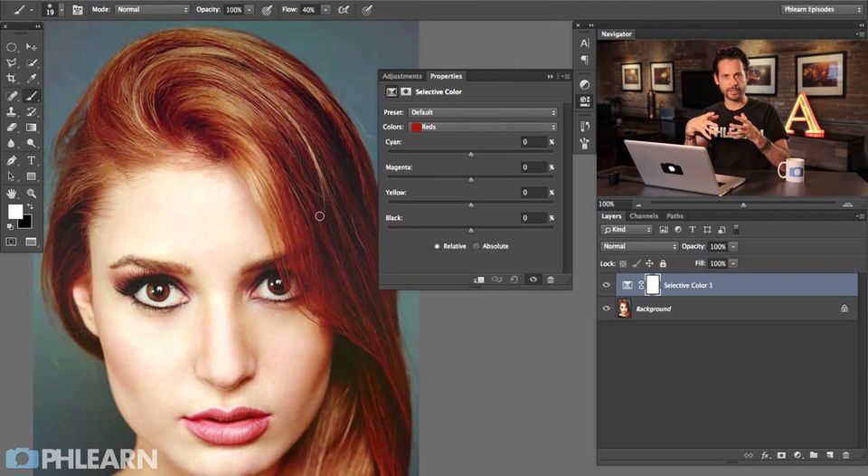The height and width of the screenshot is (476, 868).
Task: Delete layer using Layers panel trash icon
Action: 845,454
